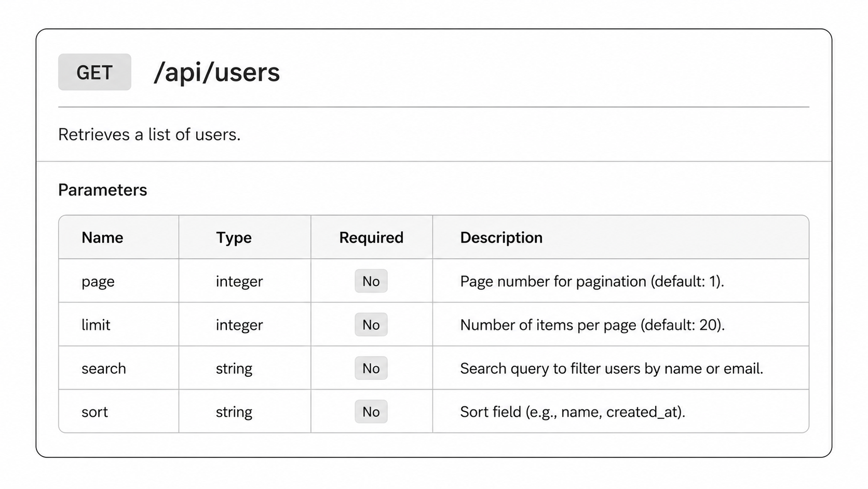Click the 'No' badge in search row

(x=371, y=368)
